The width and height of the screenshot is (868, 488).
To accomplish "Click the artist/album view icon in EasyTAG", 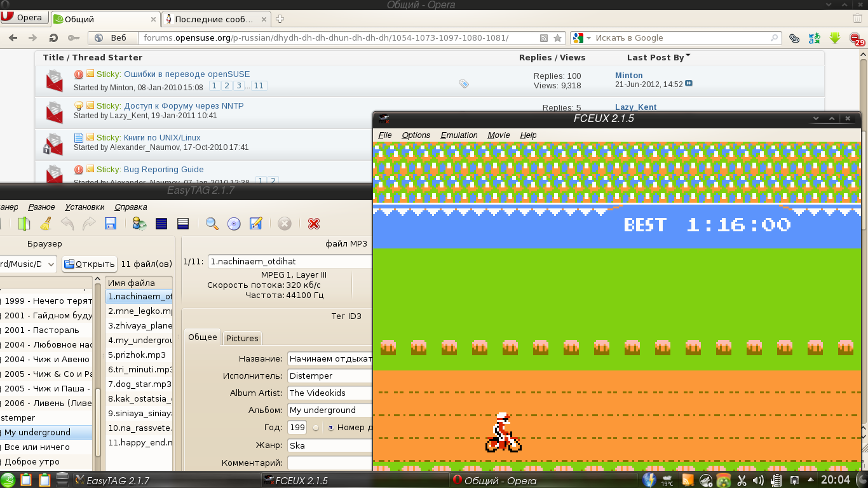I will coord(139,224).
